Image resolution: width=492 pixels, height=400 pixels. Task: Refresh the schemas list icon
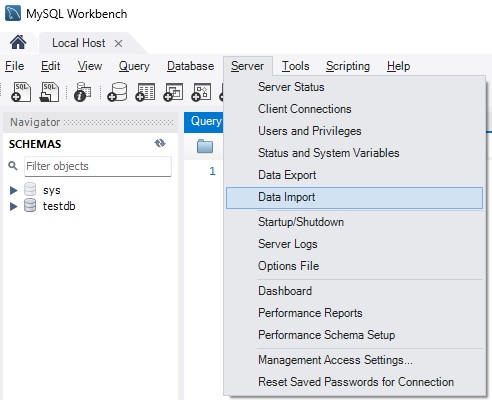pyautogui.click(x=160, y=143)
